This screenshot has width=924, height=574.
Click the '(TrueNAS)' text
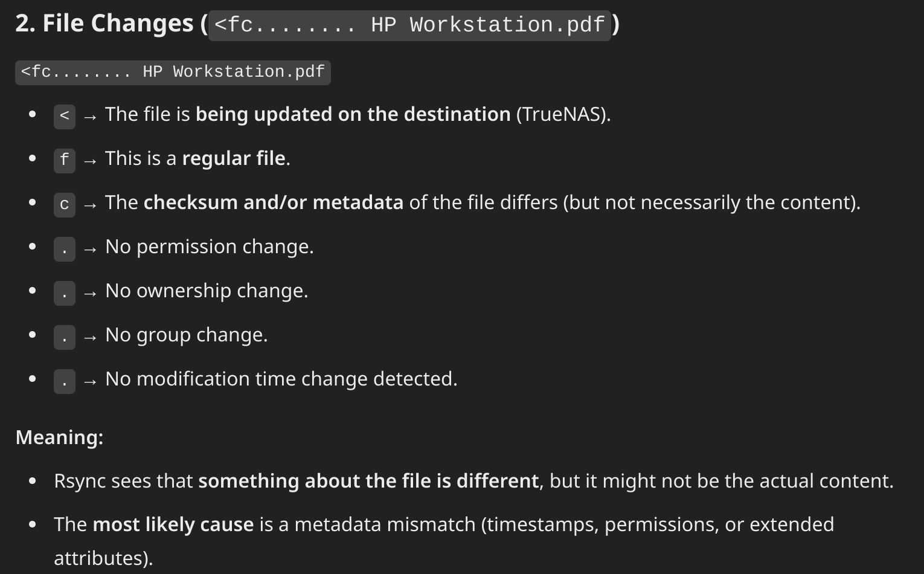563,114
